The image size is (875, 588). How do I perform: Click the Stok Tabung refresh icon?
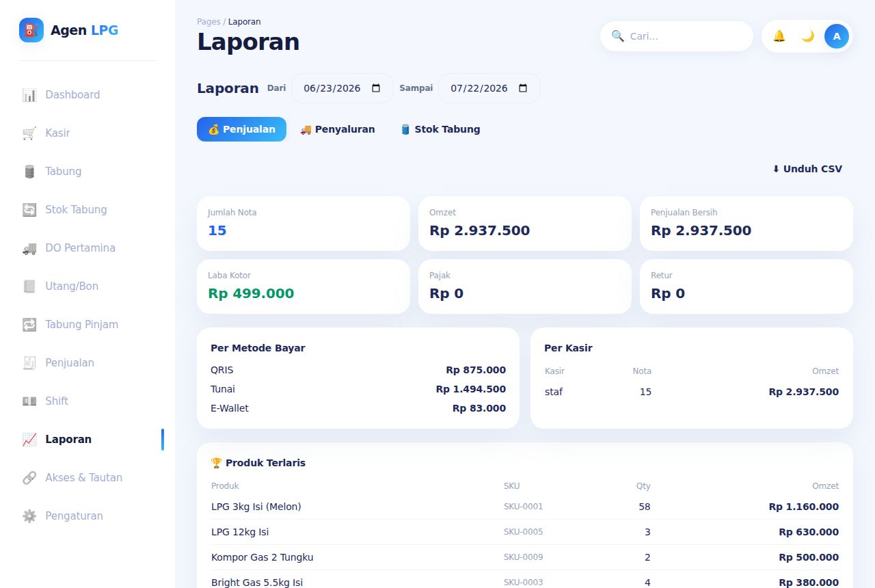29,210
